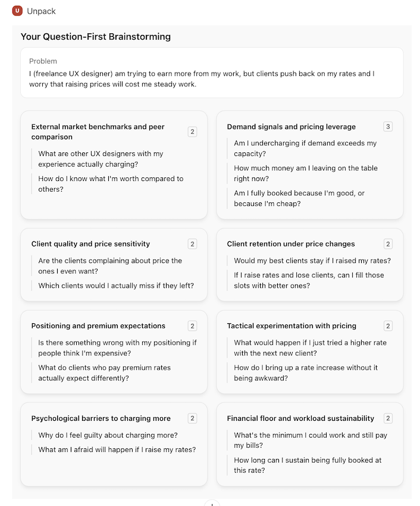Choose 'Which clients would I actually miss' question
This screenshot has height=506, width=420.
click(116, 286)
